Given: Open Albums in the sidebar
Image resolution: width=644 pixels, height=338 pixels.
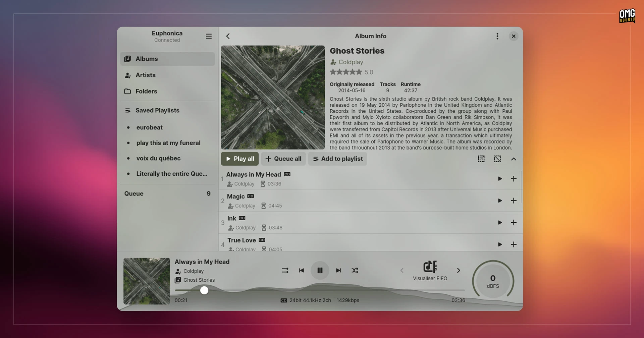Looking at the screenshot, I should click(x=167, y=59).
